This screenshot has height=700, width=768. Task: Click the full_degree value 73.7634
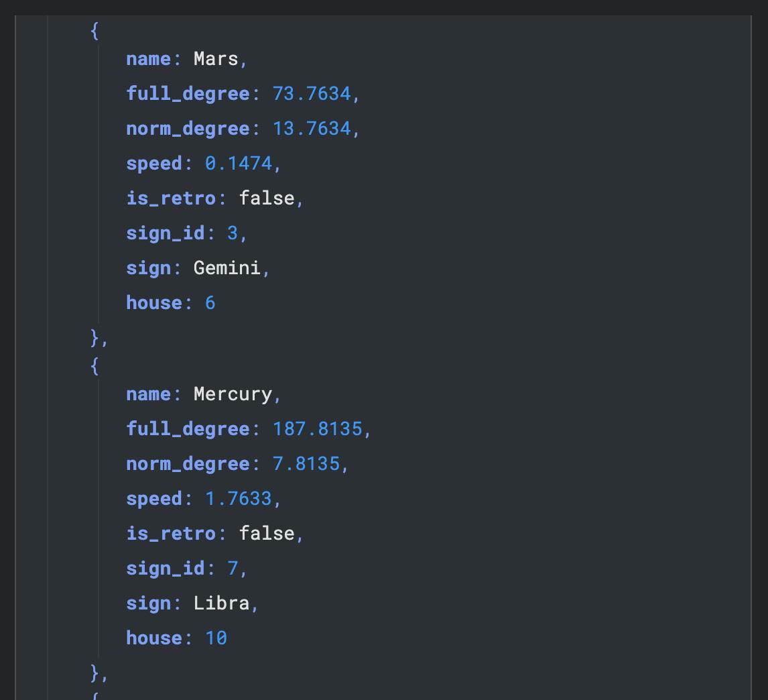point(311,94)
